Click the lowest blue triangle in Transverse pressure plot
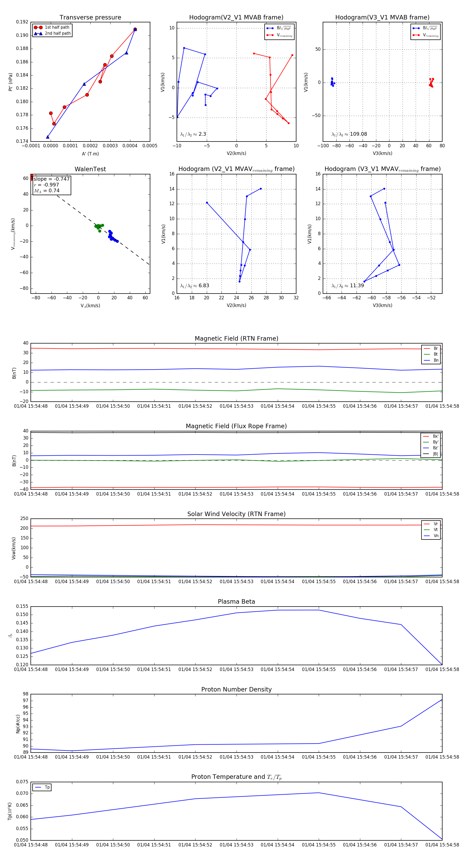The width and height of the screenshot is (473, 868). 48,137
